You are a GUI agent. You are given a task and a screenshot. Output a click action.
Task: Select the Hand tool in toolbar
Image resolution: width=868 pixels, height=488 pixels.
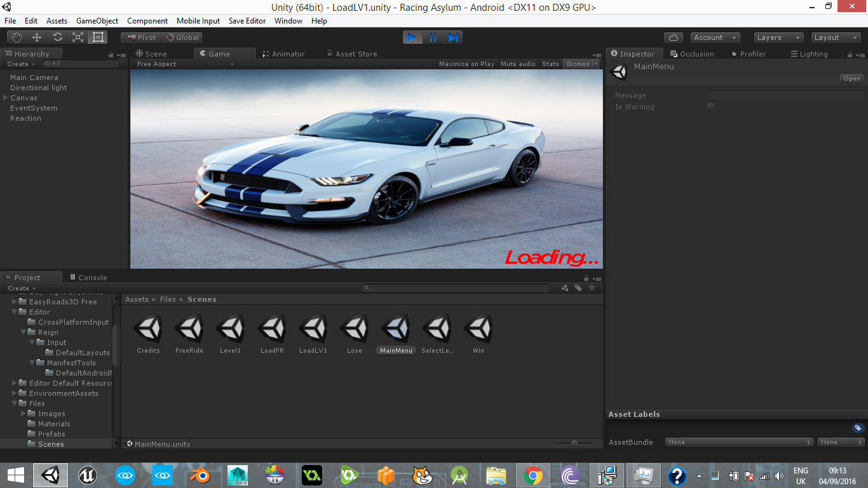point(17,37)
